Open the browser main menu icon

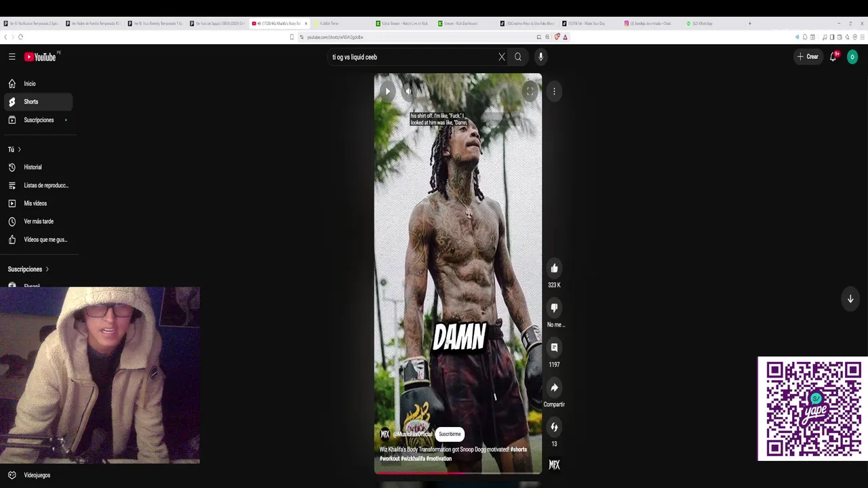tap(863, 37)
